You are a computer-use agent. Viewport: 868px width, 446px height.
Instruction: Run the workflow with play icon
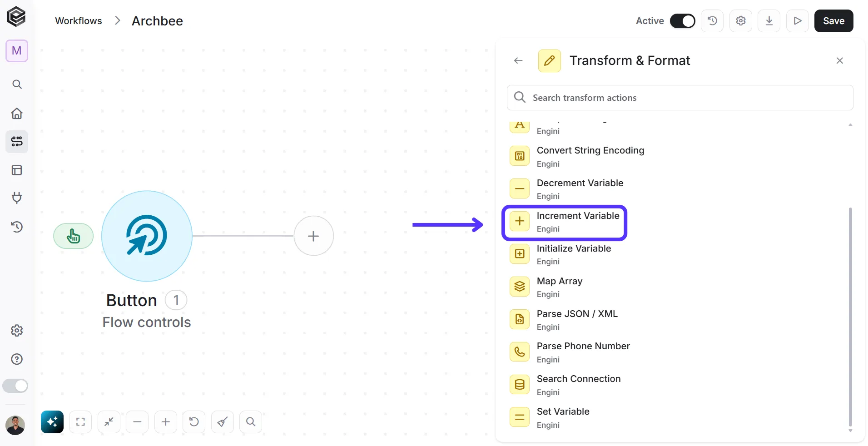(x=798, y=21)
